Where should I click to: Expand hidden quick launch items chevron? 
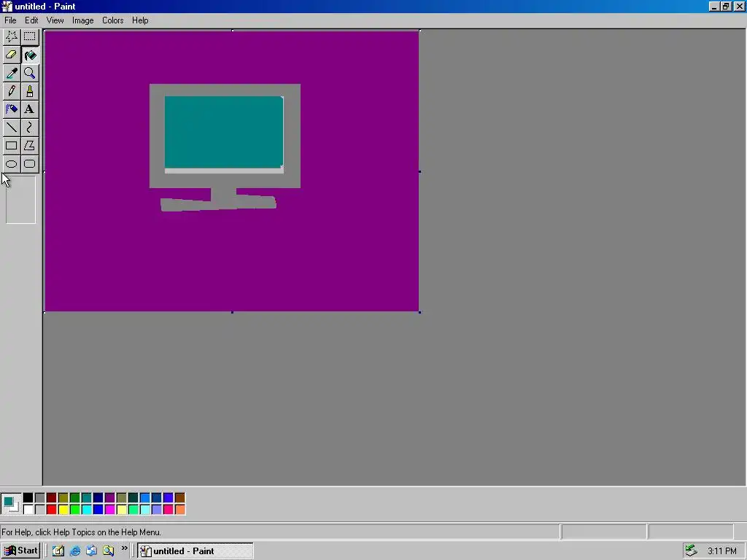point(124,548)
